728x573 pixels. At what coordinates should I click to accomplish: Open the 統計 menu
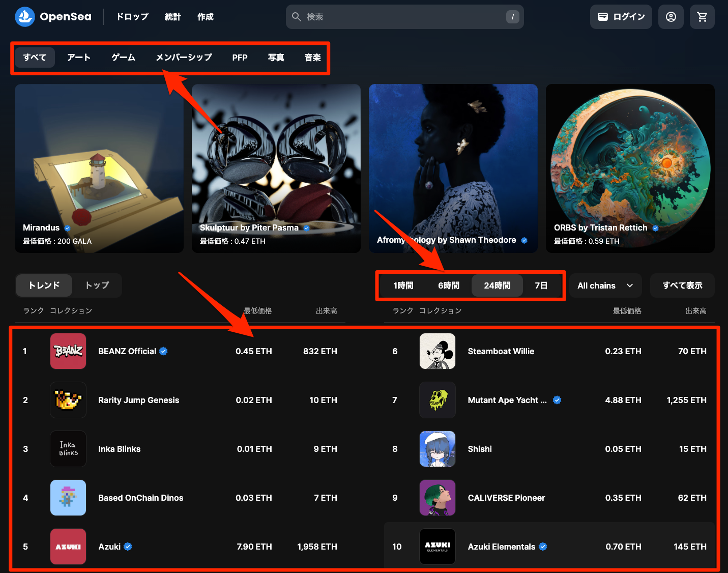coord(173,17)
